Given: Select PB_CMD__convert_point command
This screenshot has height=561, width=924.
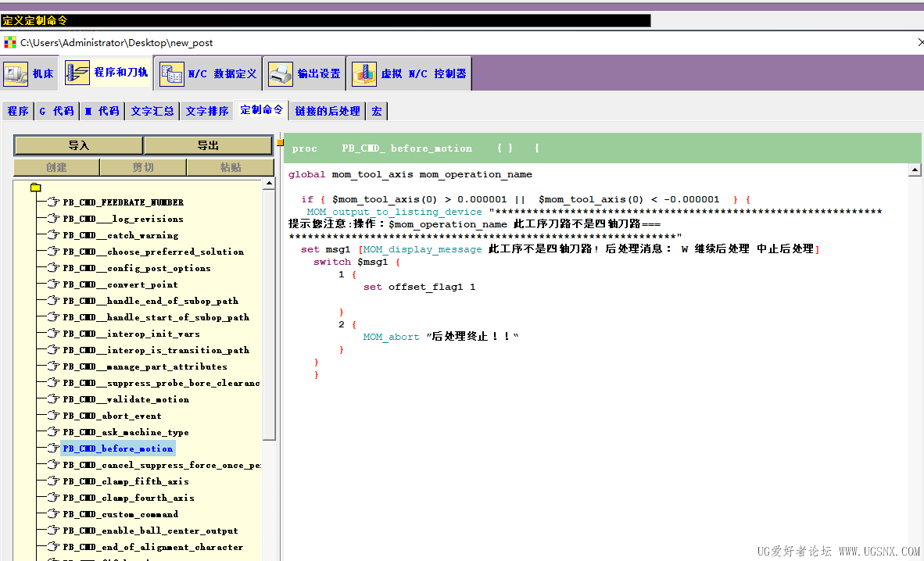Looking at the screenshot, I should [120, 284].
